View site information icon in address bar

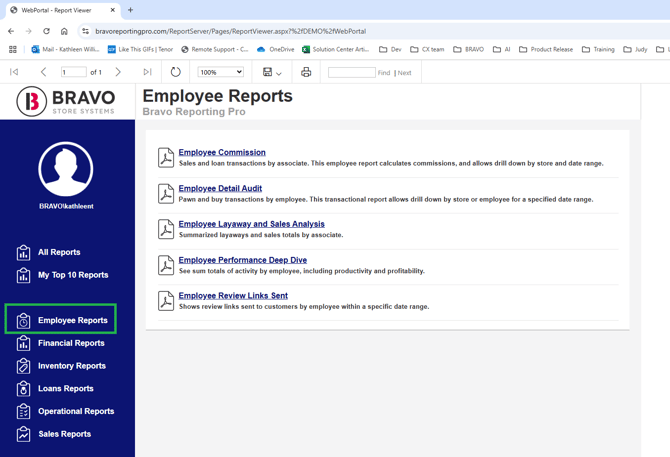(x=85, y=31)
